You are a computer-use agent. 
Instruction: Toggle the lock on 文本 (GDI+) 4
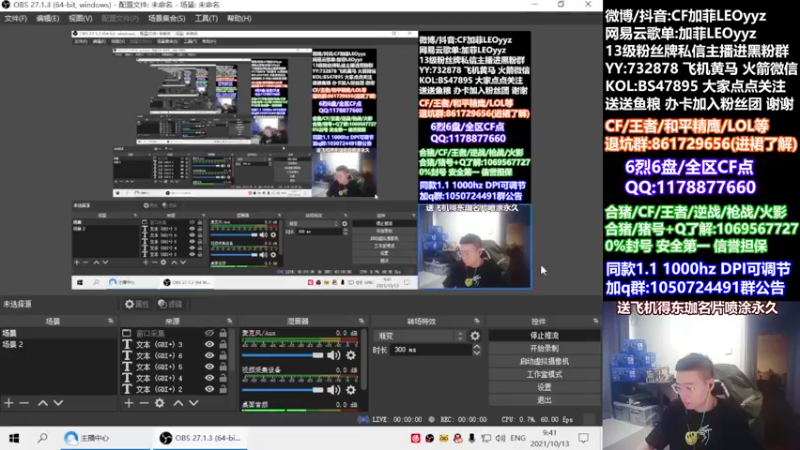pos(223,378)
